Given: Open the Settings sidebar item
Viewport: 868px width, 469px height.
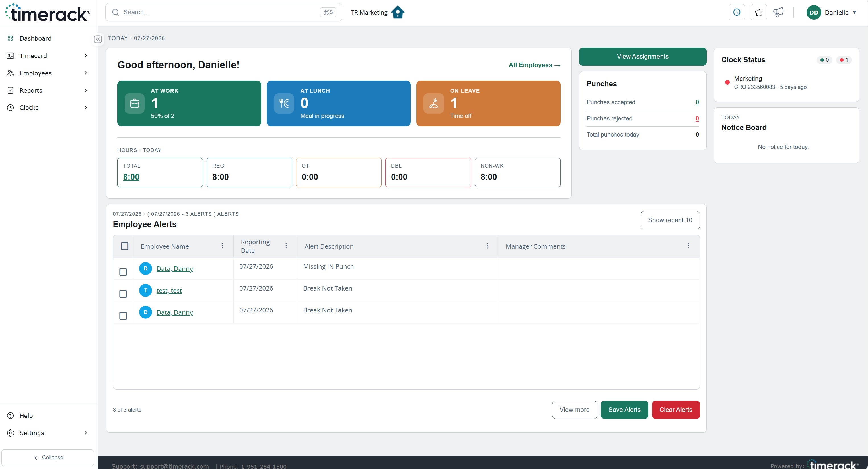Looking at the screenshot, I should point(47,433).
